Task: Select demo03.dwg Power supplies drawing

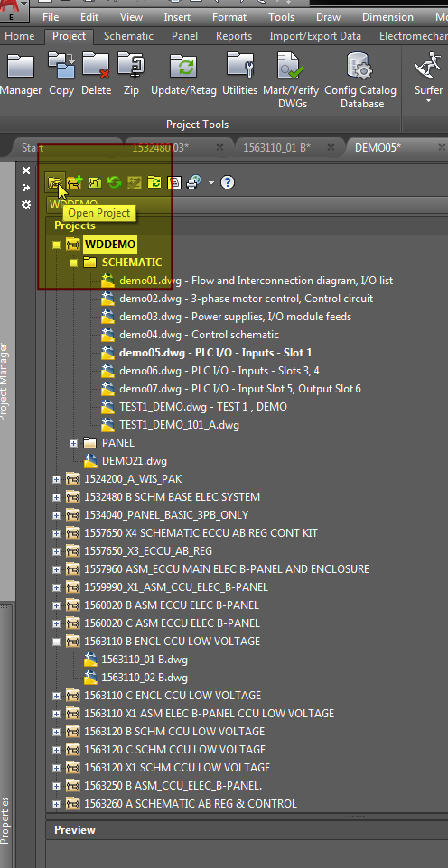Action: [235, 317]
